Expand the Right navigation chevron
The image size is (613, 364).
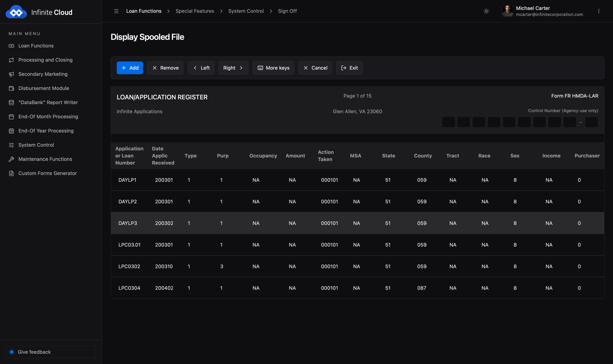click(241, 68)
